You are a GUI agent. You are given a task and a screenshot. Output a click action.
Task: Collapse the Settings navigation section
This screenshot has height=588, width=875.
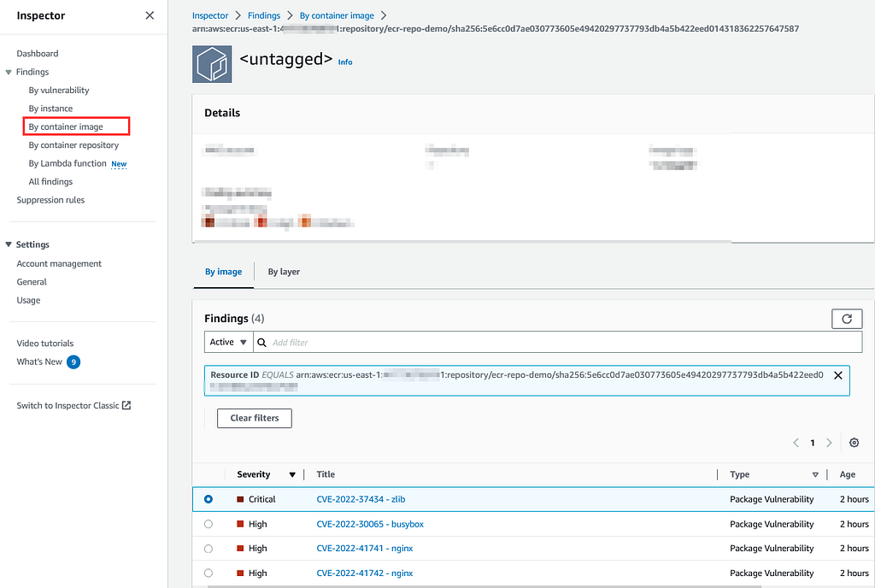point(9,244)
